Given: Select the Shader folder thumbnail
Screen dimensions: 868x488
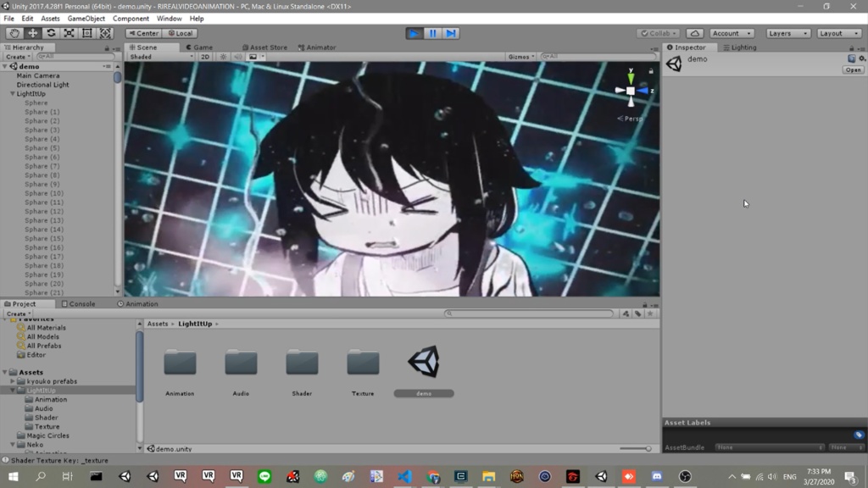Looking at the screenshot, I should 302,363.
